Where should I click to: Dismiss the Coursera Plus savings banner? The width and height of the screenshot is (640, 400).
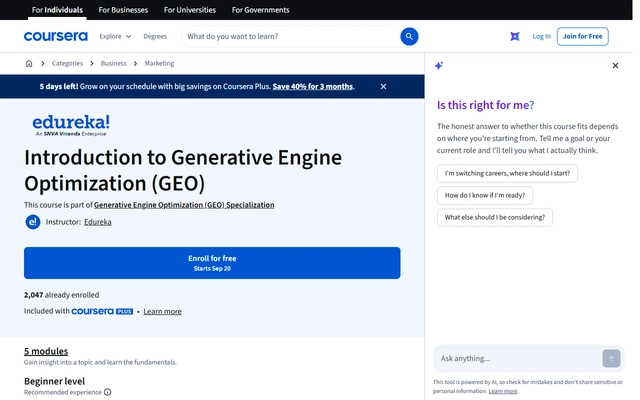tap(383, 87)
